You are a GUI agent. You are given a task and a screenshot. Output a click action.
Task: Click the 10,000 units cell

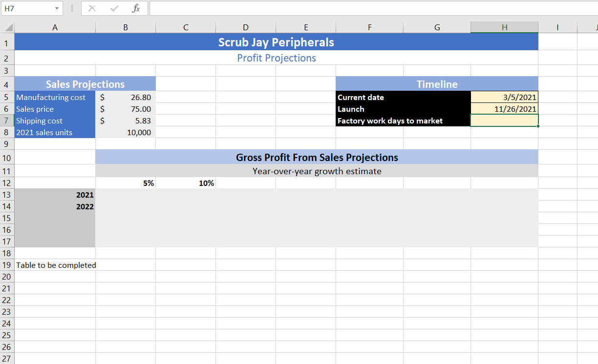(x=126, y=132)
